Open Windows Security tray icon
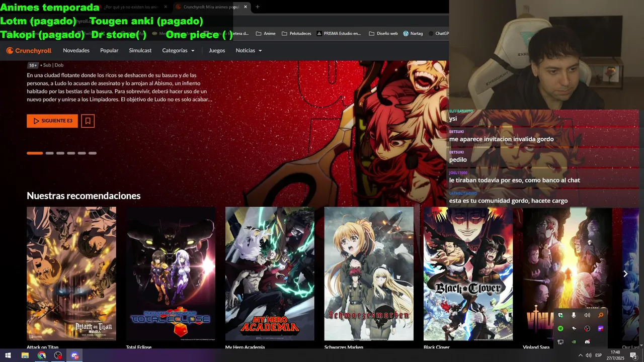This screenshot has width=644, height=362. click(560, 315)
